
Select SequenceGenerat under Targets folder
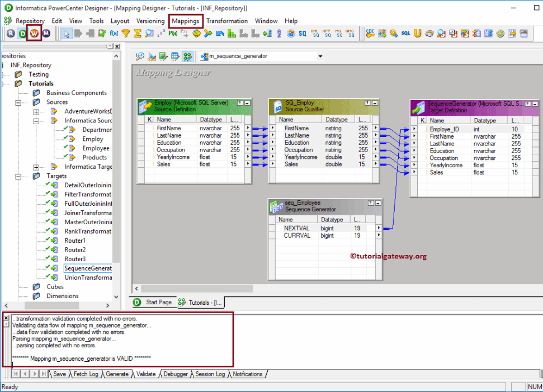(x=87, y=268)
